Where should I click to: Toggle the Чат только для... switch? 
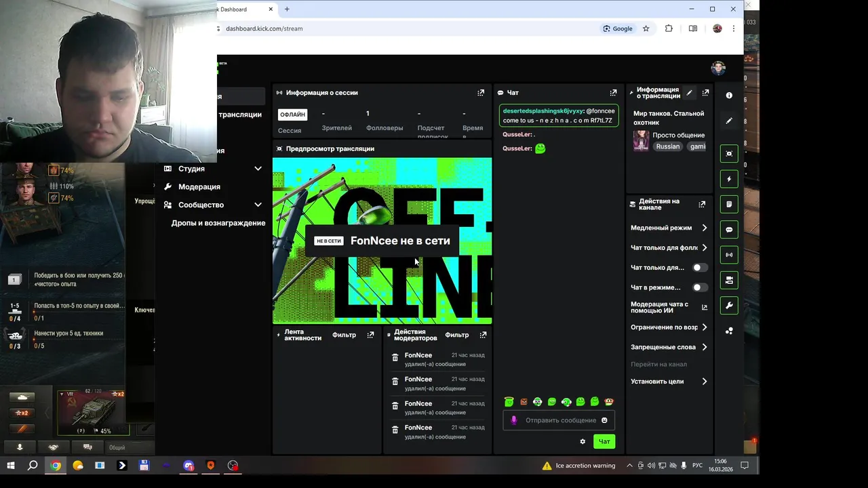(x=700, y=268)
